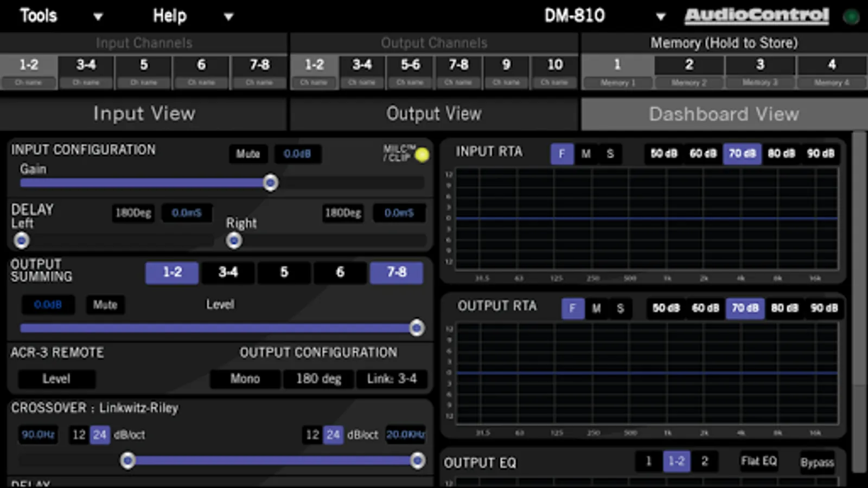Click the Input Configuration 0.0dB gain field
Viewport: 868px width, 488px height.
coord(297,154)
